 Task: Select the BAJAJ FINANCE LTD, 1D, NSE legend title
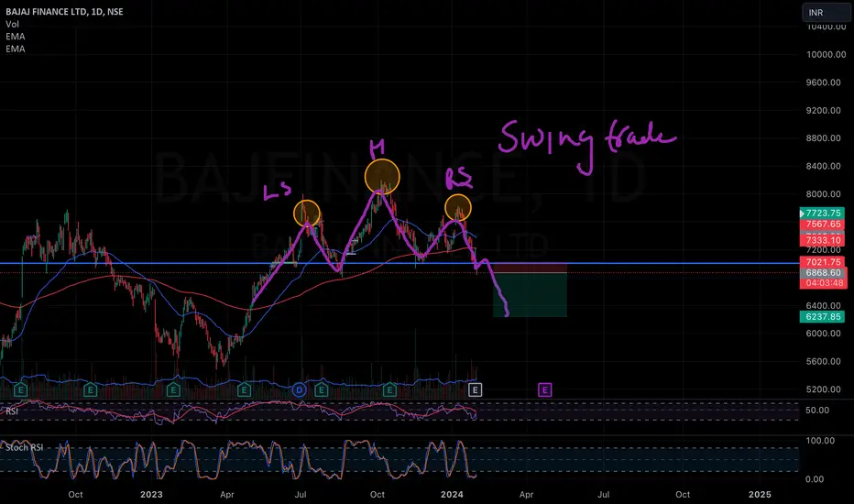tap(64, 11)
